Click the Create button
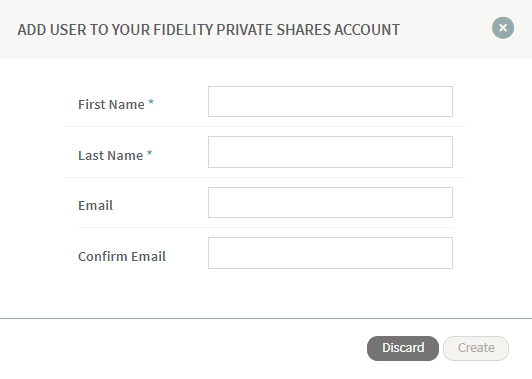This screenshot has height=379, width=532. 476,348
